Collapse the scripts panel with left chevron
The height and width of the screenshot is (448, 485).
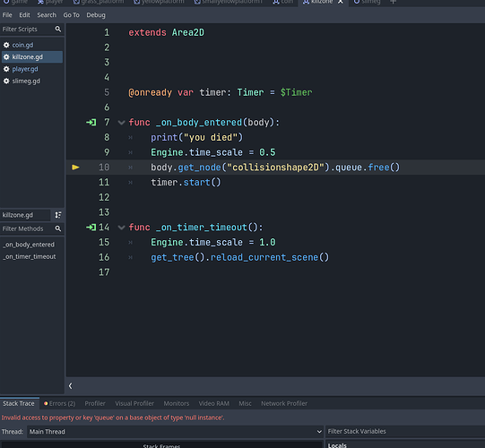[71, 386]
